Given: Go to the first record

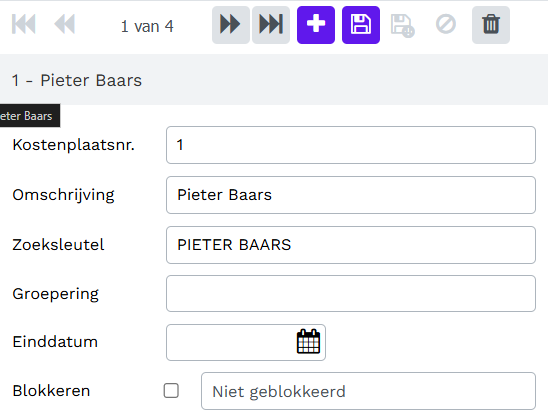Looking at the screenshot, I should (24, 24).
